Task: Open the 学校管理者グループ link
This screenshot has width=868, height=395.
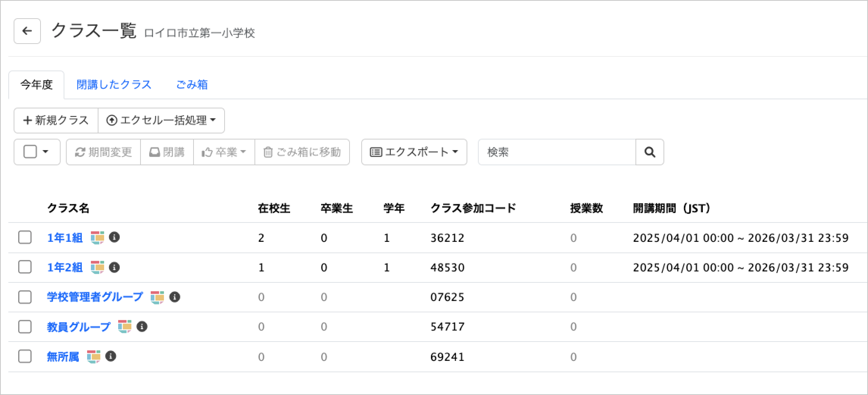Action: pos(95,297)
